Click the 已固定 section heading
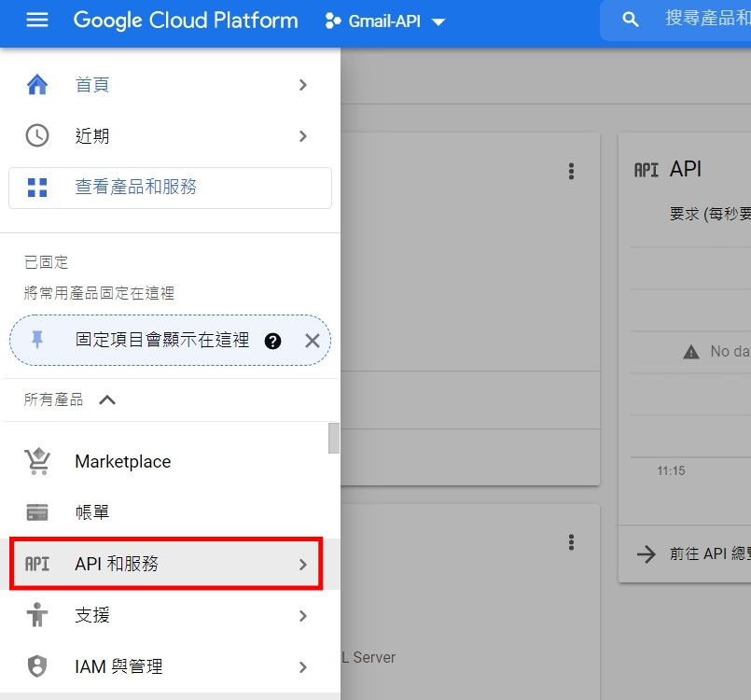The height and width of the screenshot is (700, 751). coord(46,262)
